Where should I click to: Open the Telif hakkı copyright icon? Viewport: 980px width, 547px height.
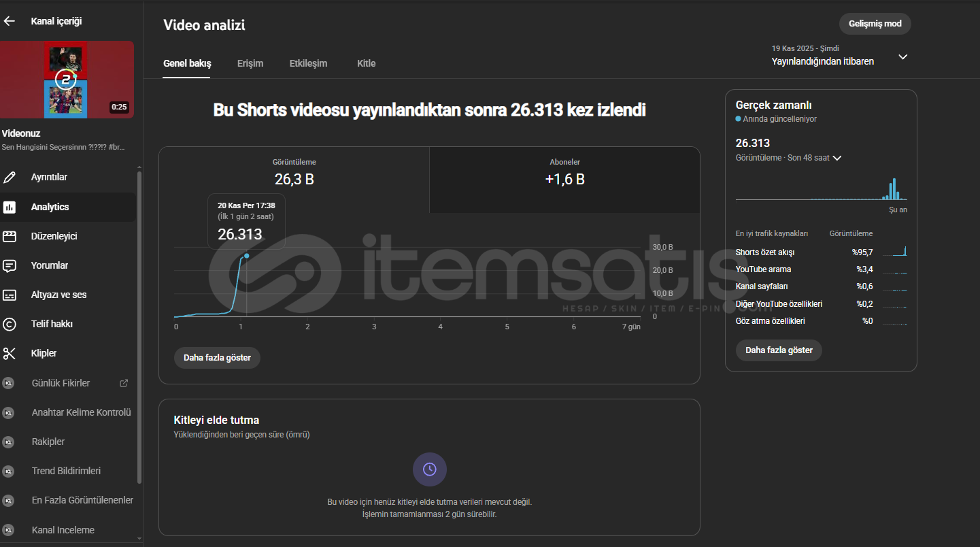pyautogui.click(x=10, y=324)
